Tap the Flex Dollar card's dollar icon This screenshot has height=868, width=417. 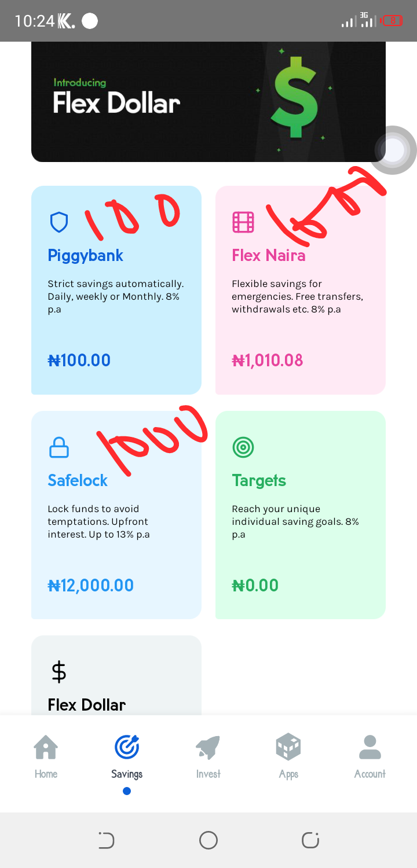click(59, 672)
